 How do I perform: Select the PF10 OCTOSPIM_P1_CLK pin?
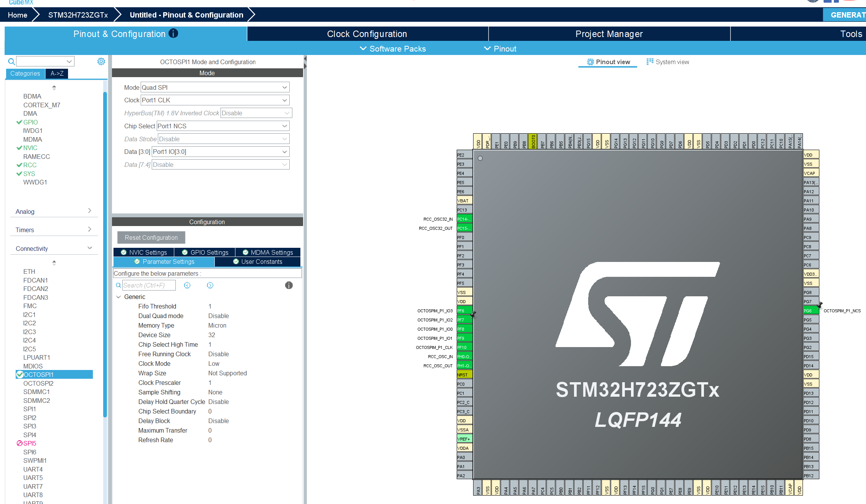click(464, 347)
